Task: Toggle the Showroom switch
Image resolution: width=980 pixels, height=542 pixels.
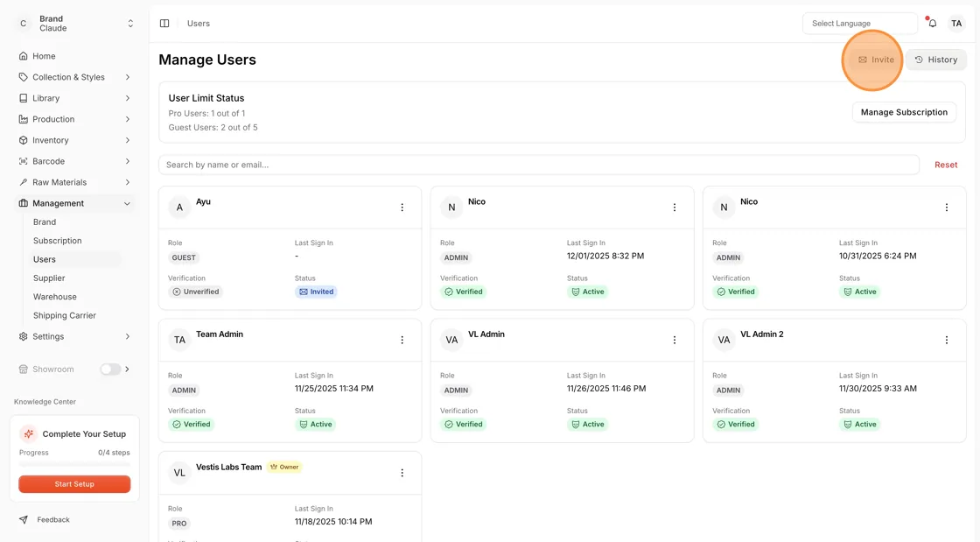Action: coord(110,370)
